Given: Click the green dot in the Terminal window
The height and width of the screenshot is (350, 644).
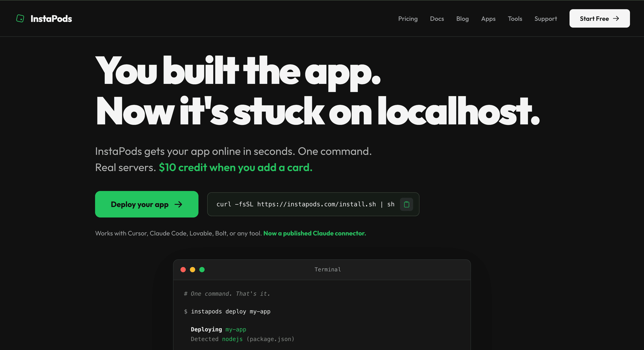Looking at the screenshot, I should (202, 269).
